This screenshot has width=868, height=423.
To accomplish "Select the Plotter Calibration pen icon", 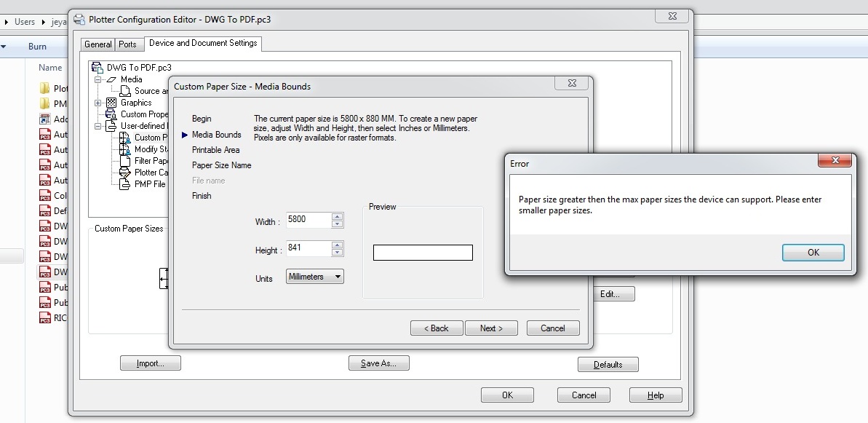I will (x=125, y=172).
